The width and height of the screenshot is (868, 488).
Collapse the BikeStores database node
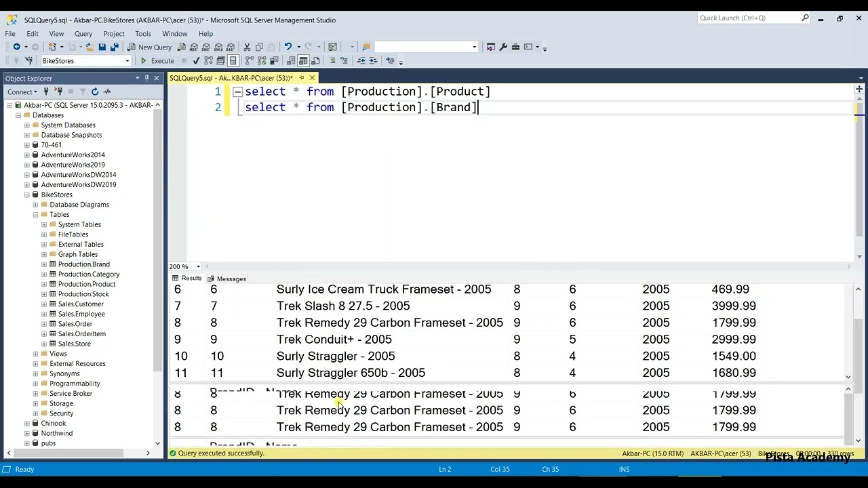pos(26,195)
